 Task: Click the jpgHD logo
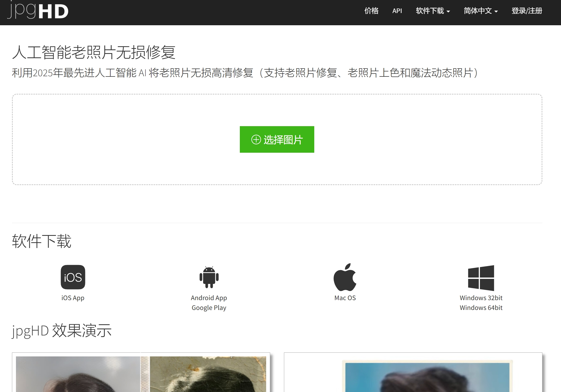click(x=39, y=11)
